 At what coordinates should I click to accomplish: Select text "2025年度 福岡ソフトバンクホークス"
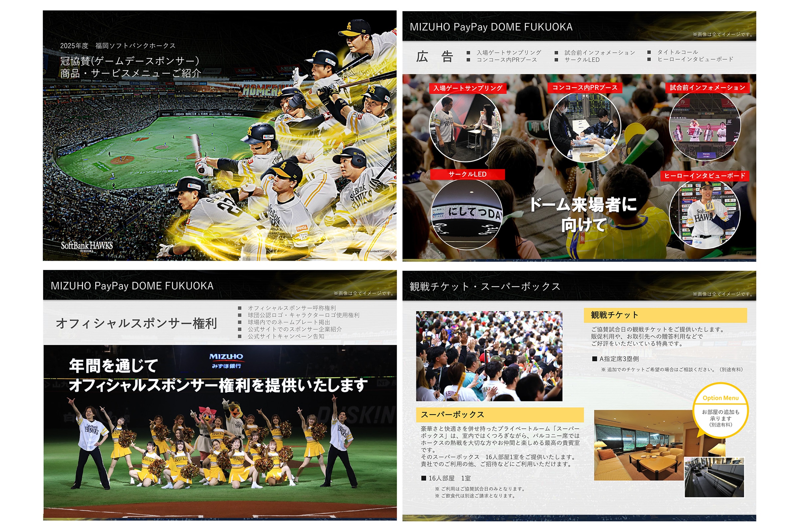[118, 46]
